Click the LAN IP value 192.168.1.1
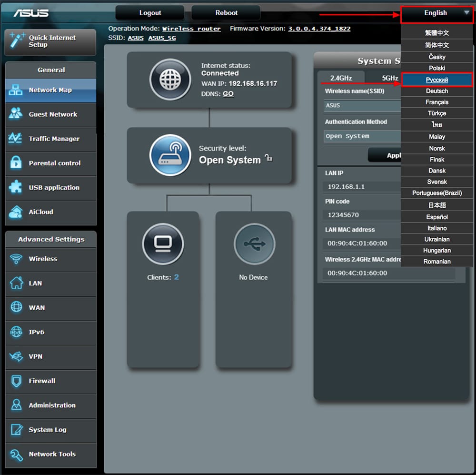 tap(346, 187)
